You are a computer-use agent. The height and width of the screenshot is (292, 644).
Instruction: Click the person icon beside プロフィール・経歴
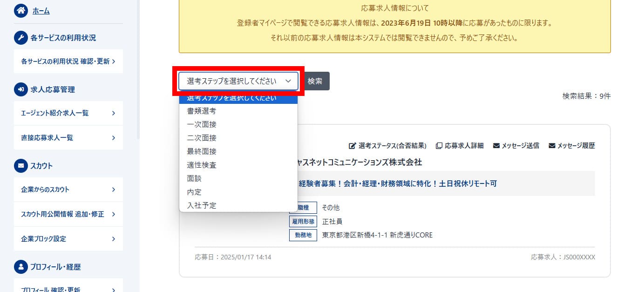(x=21, y=267)
